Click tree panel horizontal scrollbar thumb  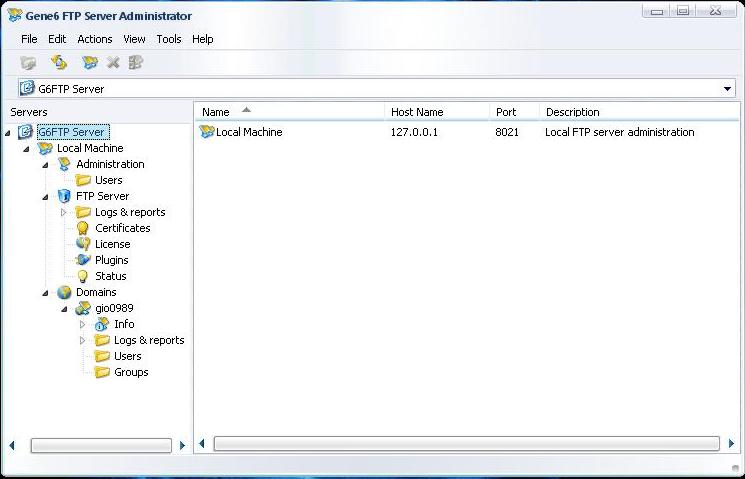[x=101, y=445]
